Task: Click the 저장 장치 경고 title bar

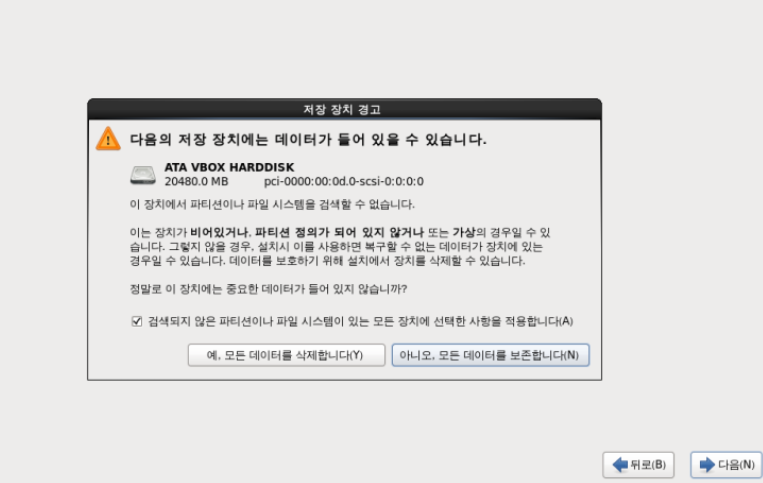Action: point(345,109)
